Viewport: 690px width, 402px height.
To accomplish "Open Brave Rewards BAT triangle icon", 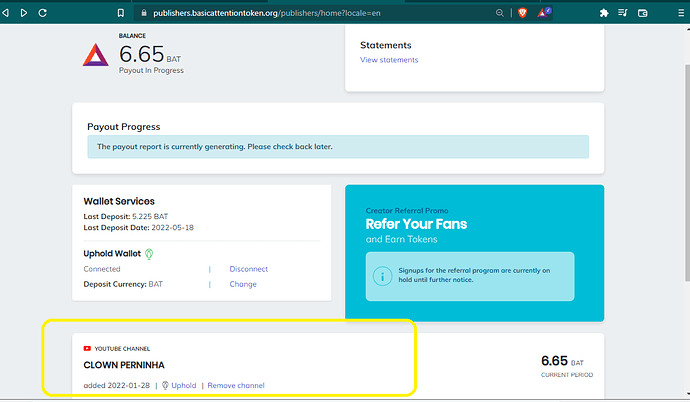I will coord(544,13).
